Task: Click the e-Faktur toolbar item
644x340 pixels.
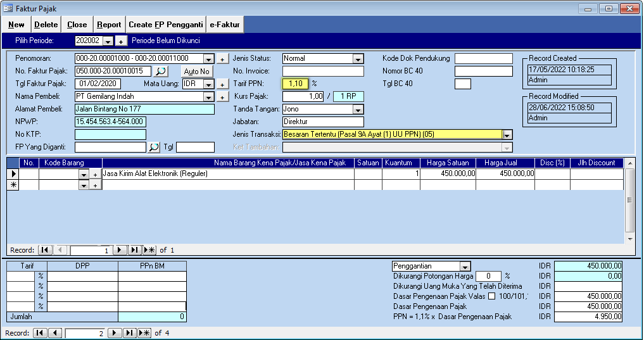Action: pyautogui.click(x=224, y=25)
